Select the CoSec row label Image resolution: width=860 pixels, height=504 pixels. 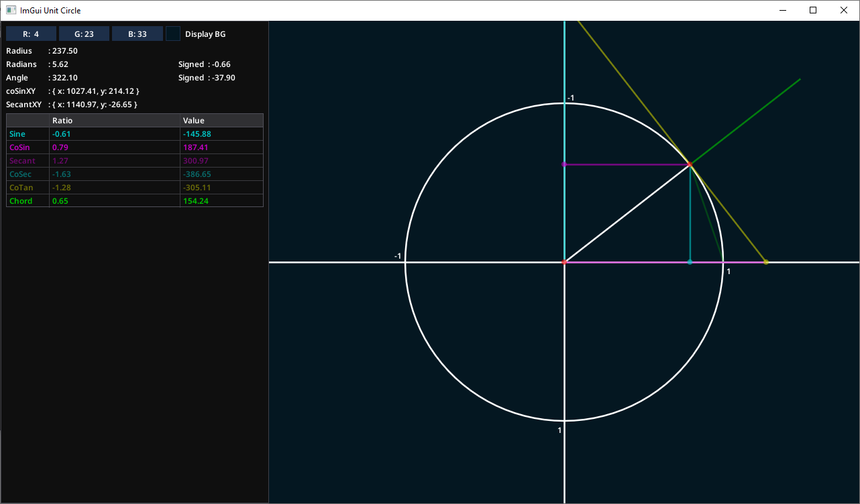click(x=21, y=174)
